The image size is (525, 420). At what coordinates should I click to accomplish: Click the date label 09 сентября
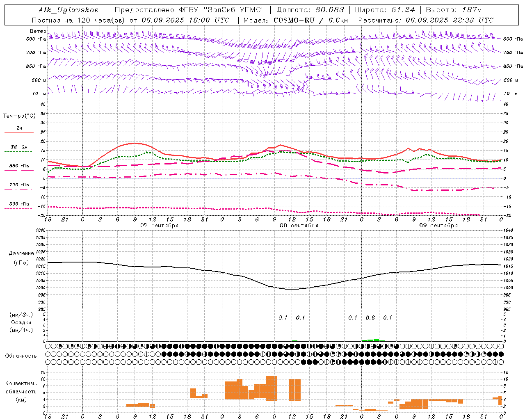[438, 226]
